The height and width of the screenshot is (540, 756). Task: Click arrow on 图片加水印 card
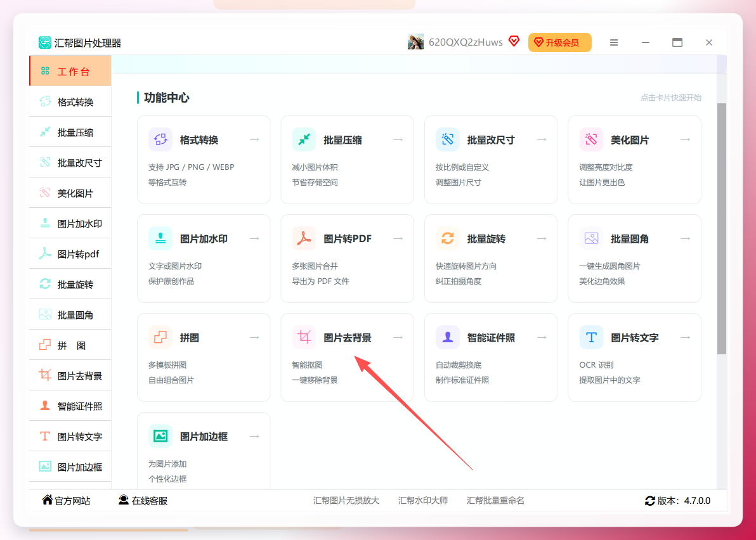(254, 238)
